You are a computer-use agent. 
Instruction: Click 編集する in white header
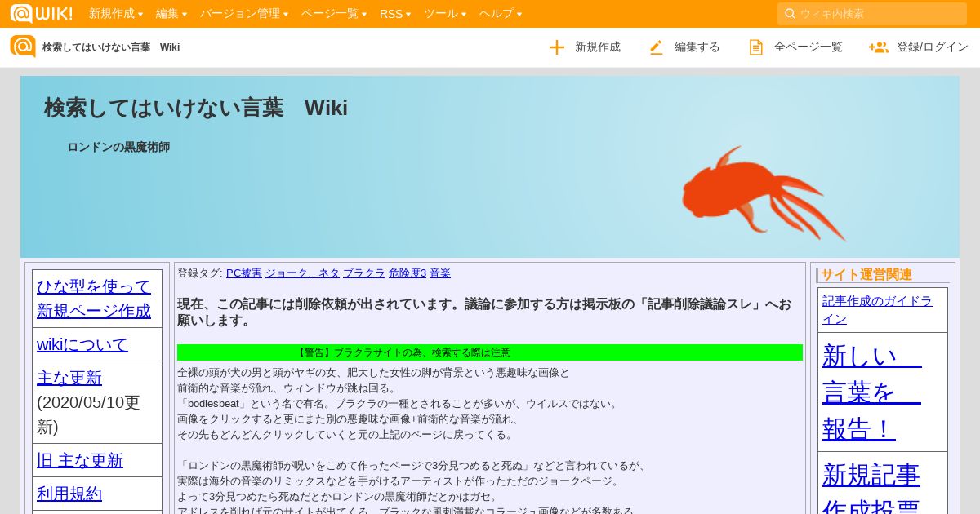coord(684,47)
